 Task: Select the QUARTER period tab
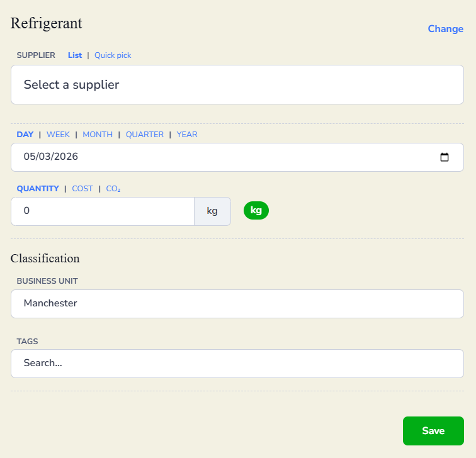(x=145, y=135)
